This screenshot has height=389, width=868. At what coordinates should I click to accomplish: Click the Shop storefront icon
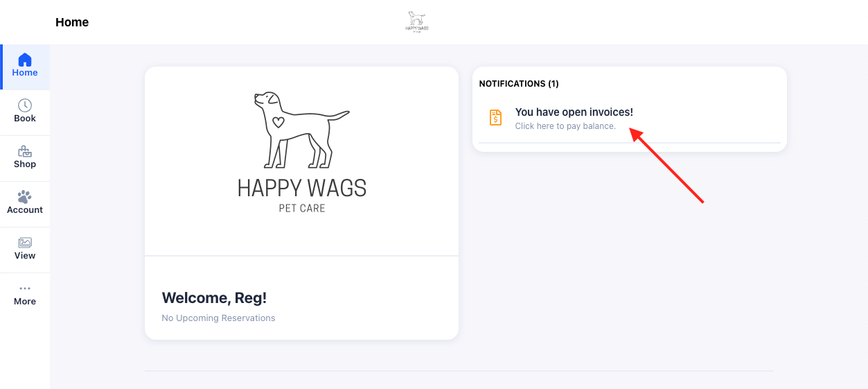pos(25,151)
